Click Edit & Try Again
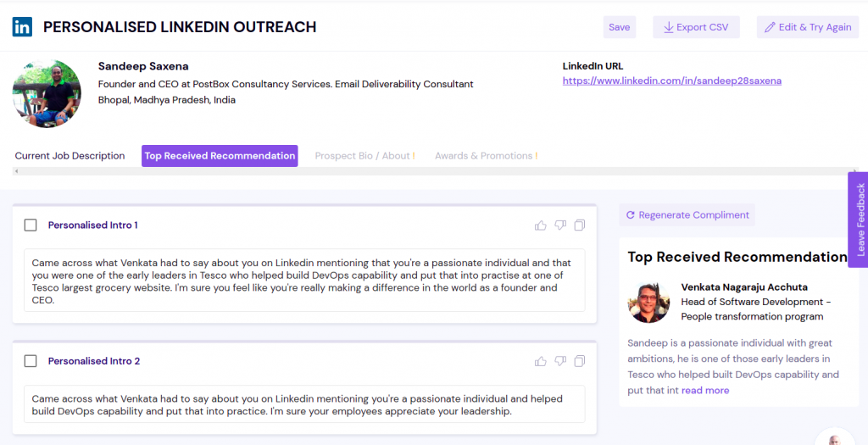868x445 pixels. (x=808, y=27)
